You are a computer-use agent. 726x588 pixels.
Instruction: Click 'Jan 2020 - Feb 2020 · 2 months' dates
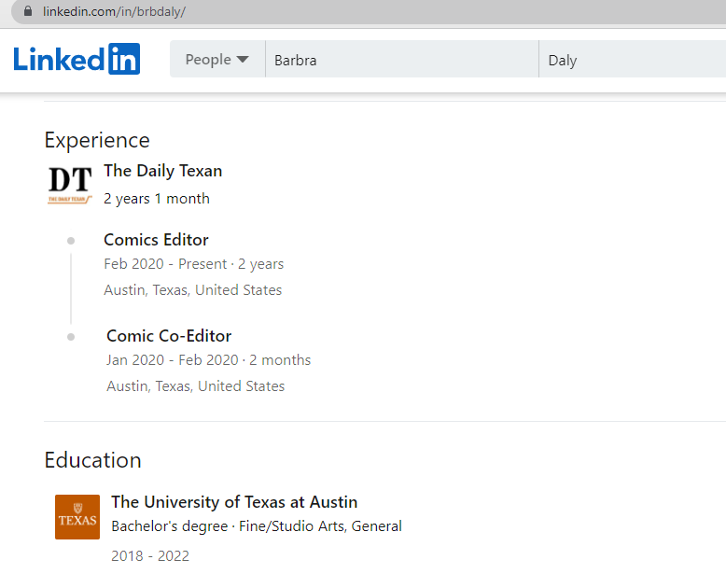click(208, 359)
